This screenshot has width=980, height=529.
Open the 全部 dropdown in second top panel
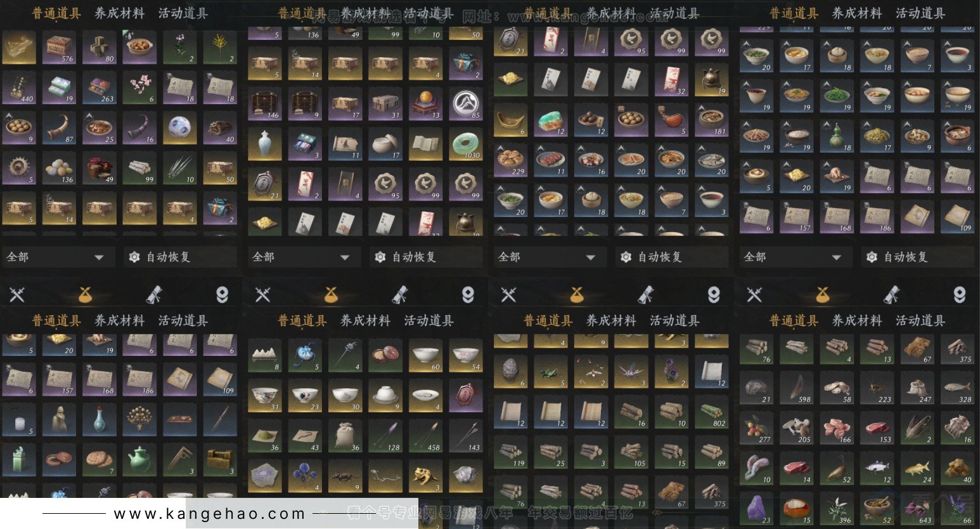303,257
